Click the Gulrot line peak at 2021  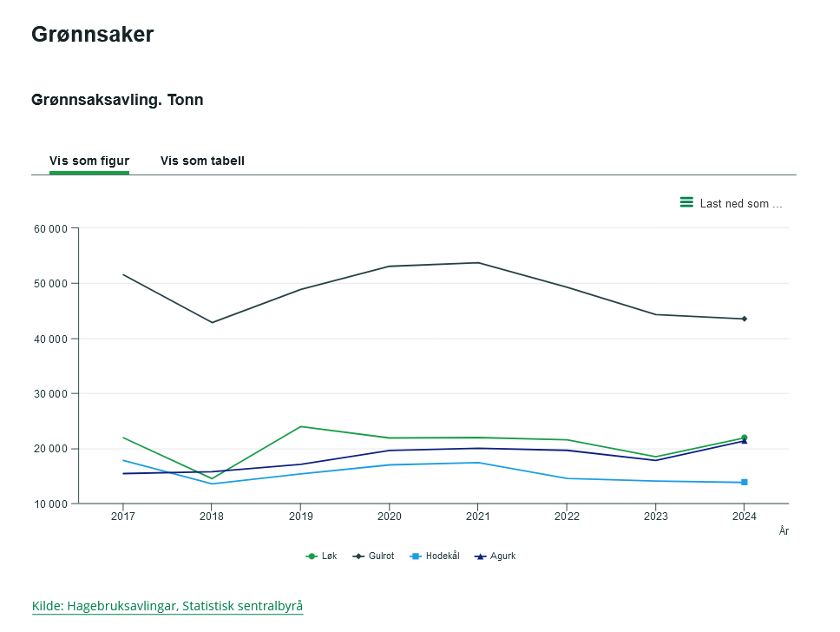point(478,263)
